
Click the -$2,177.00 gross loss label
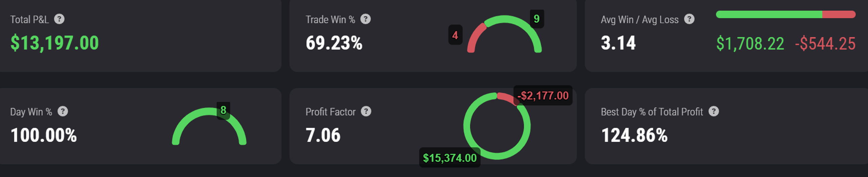tap(543, 96)
